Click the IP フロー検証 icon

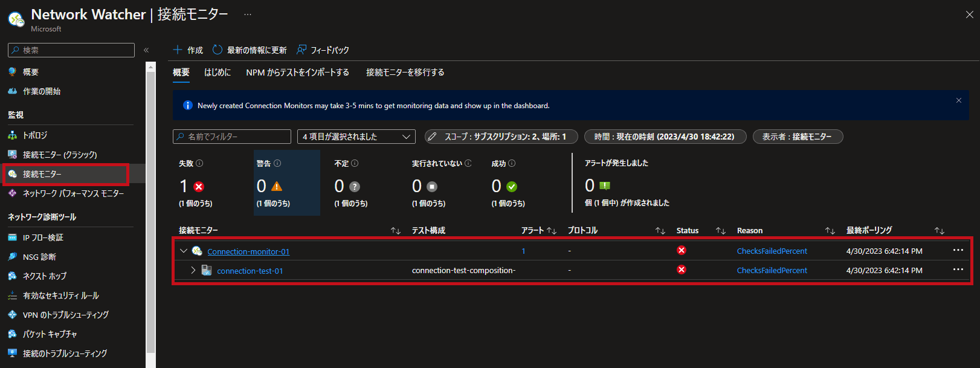click(x=13, y=237)
